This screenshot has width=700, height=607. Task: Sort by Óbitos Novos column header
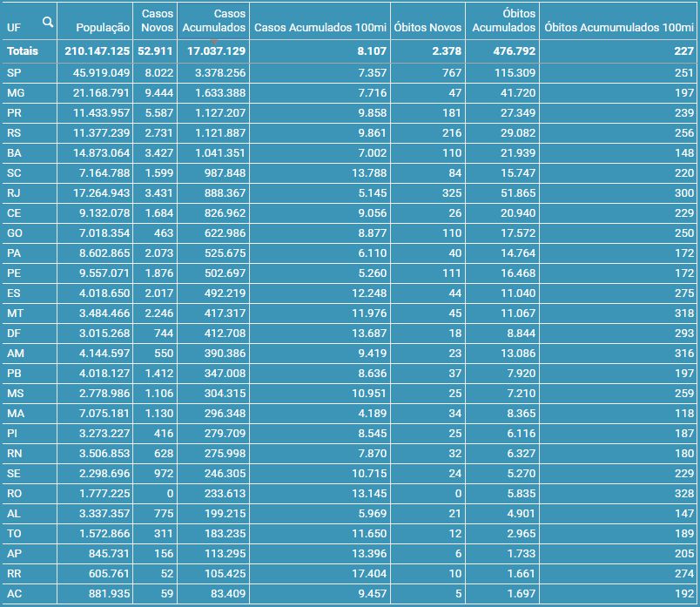coord(427,28)
